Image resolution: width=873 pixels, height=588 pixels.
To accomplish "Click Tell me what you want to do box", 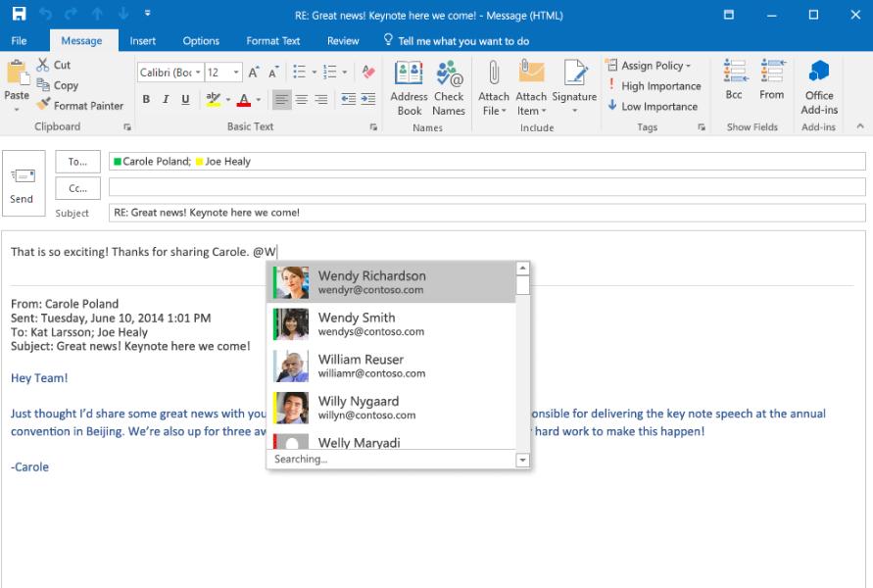I will click(457, 40).
